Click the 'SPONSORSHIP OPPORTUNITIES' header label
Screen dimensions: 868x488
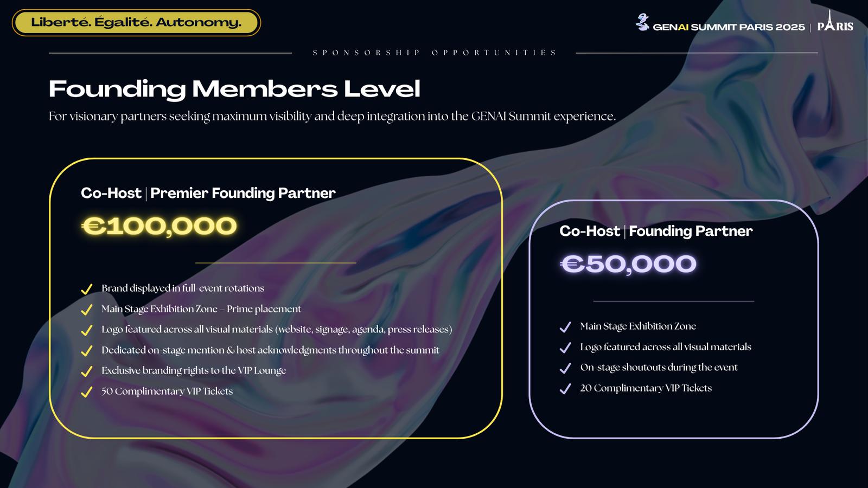(x=435, y=53)
